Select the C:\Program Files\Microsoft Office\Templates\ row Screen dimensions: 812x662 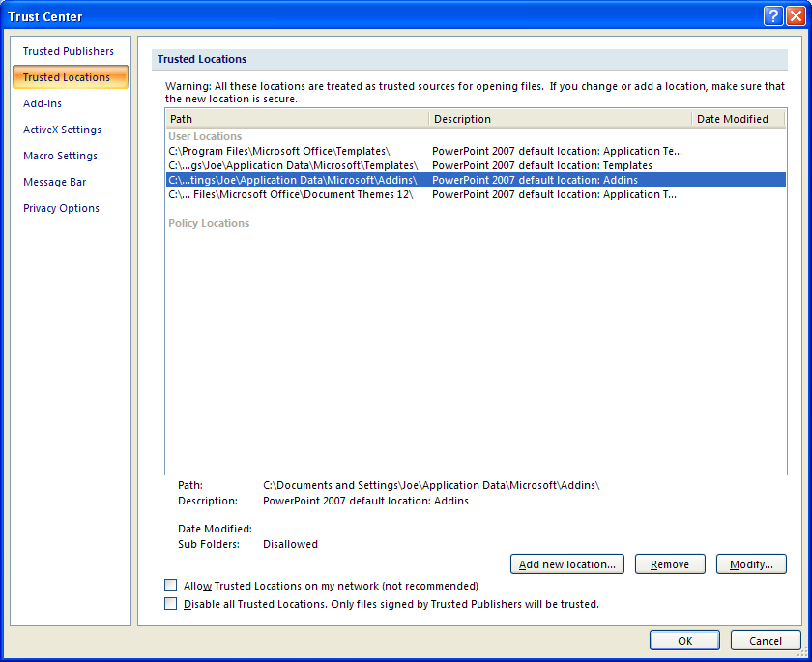(476, 151)
